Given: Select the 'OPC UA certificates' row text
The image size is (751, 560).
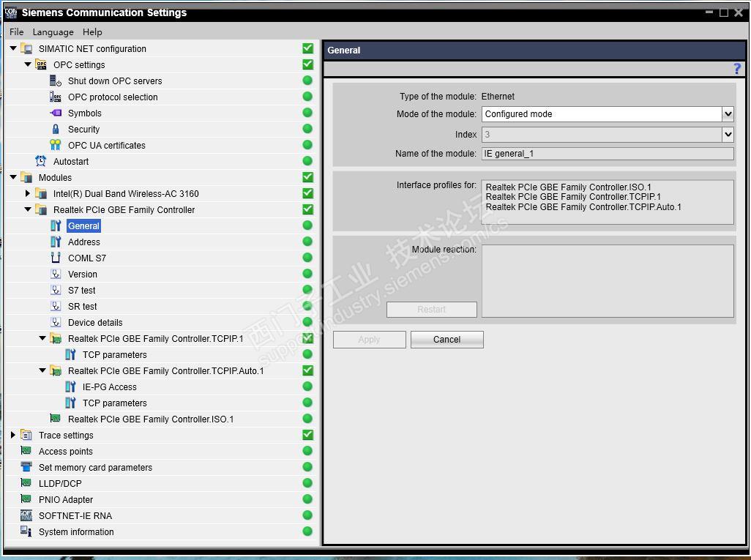Looking at the screenshot, I should [106, 146].
